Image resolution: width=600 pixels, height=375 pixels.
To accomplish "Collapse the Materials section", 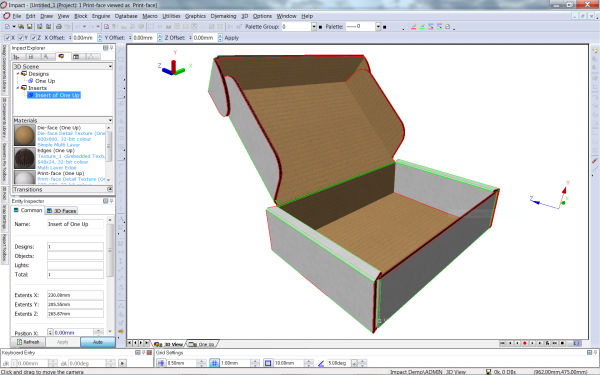I will tap(110, 120).
